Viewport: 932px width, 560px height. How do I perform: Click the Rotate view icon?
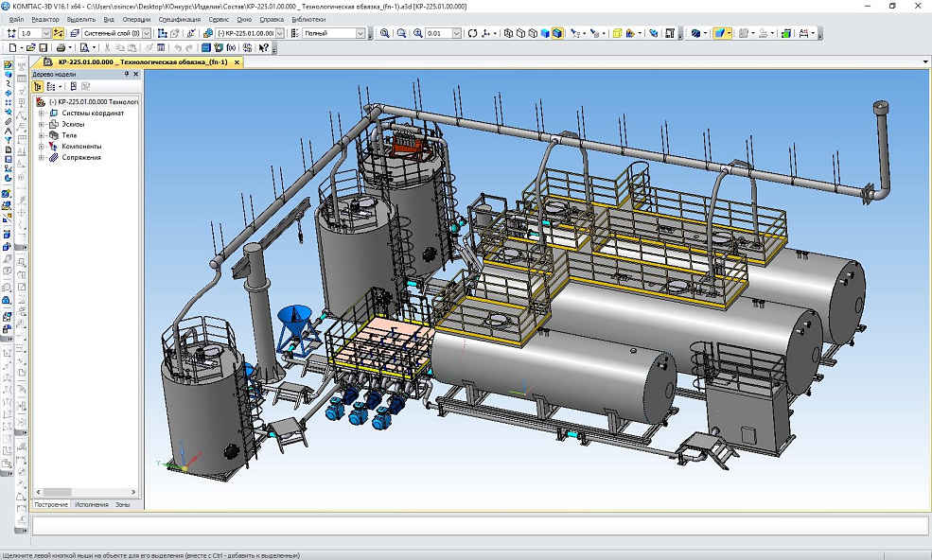pos(472,33)
